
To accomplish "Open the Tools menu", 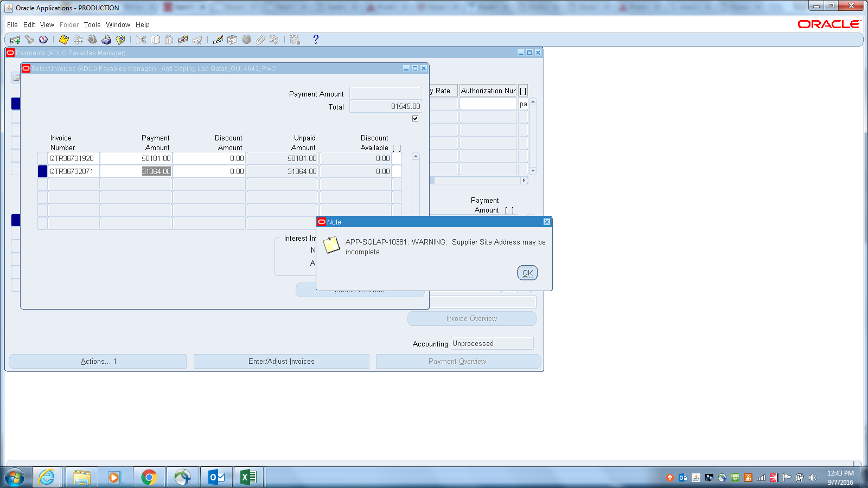I will (92, 25).
